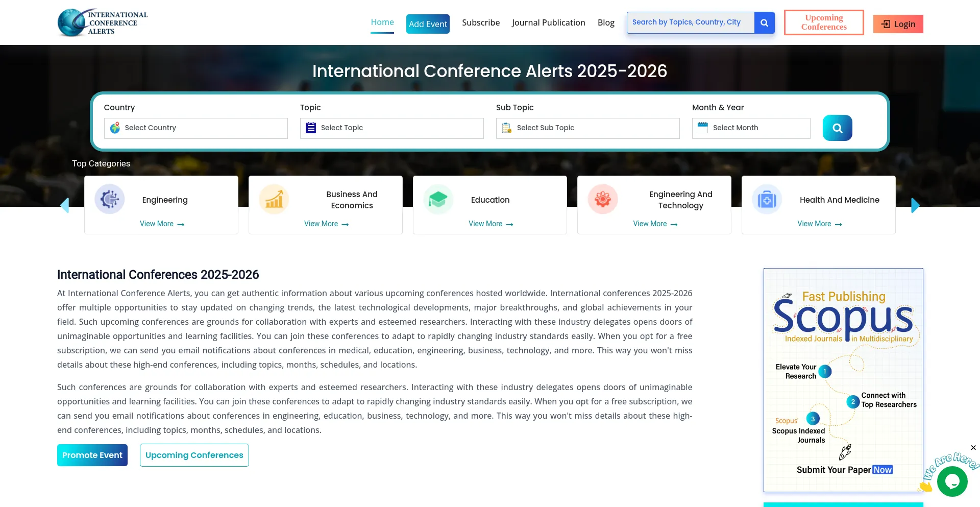Show previous categories with left arrow
This screenshot has width=980, height=507.
pyautogui.click(x=65, y=205)
